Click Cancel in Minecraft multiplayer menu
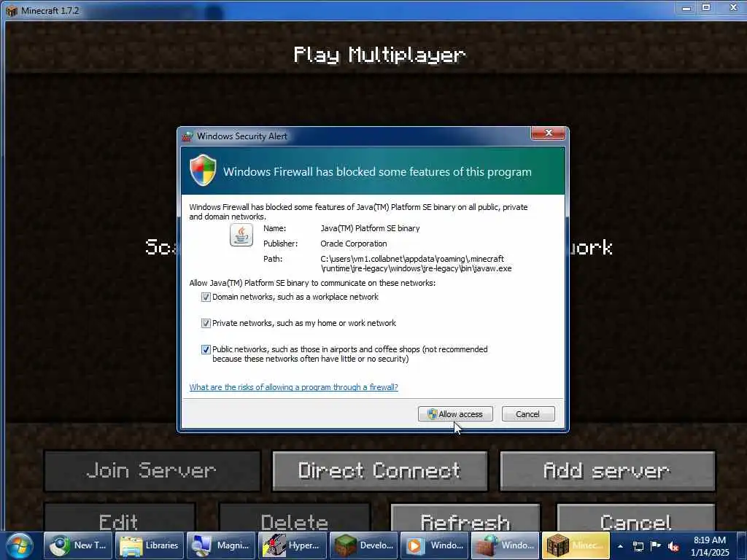Screen dimensions: 747x560 (635, 518)
